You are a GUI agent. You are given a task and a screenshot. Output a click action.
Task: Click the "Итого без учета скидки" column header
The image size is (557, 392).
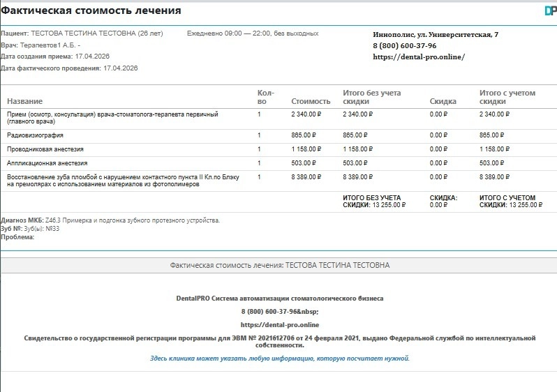tap(371, 97)
